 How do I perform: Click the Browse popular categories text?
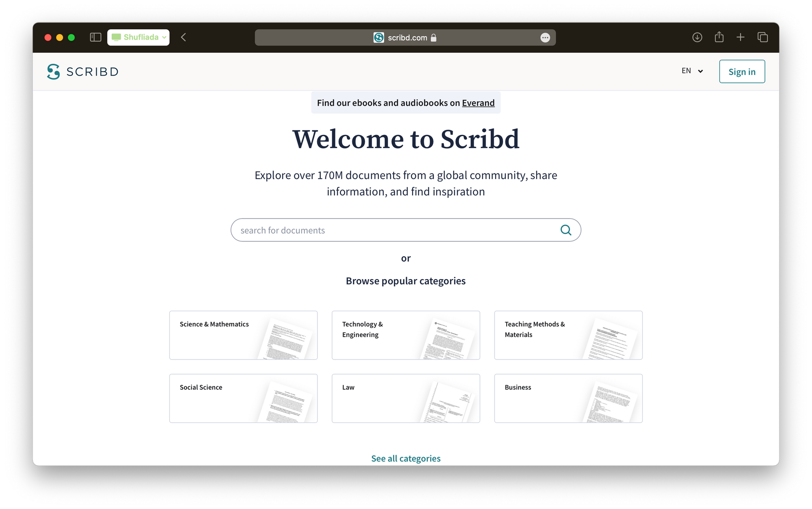tap(406, 281)
